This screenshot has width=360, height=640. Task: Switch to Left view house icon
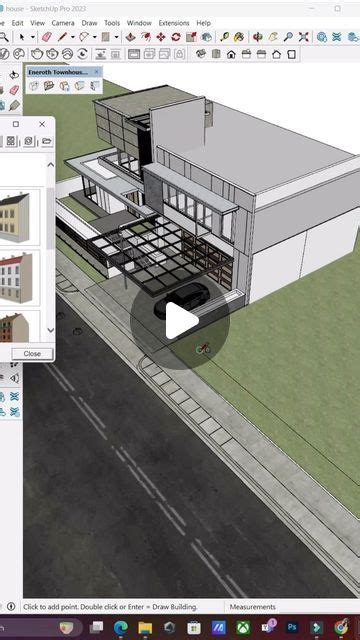276,54
